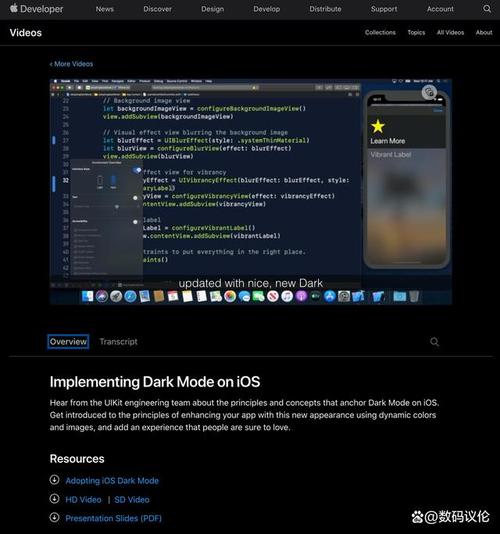Image resolution: width=500 pixels, height=534 pixels.
Task: Open Music app in the dock
Action: 287,296
